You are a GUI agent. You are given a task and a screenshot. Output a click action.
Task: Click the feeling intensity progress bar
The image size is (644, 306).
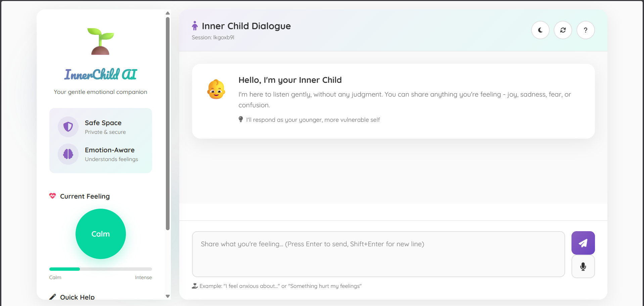click(x=100, y=269)
